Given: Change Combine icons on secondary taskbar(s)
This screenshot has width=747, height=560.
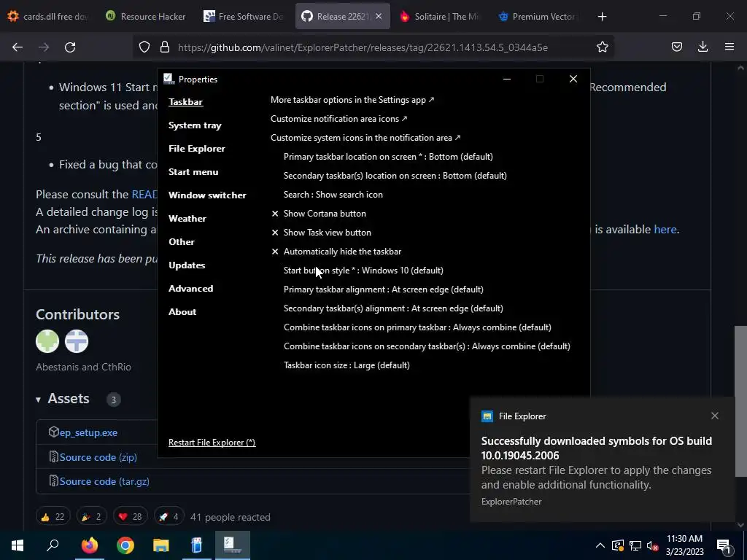Looking at the screenshot, I should point(427,346).
